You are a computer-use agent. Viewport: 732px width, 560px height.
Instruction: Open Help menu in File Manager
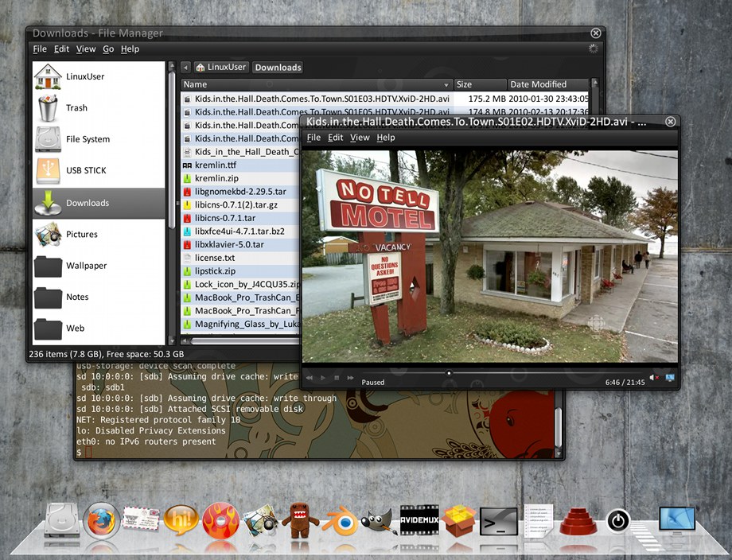coord(130,49)
